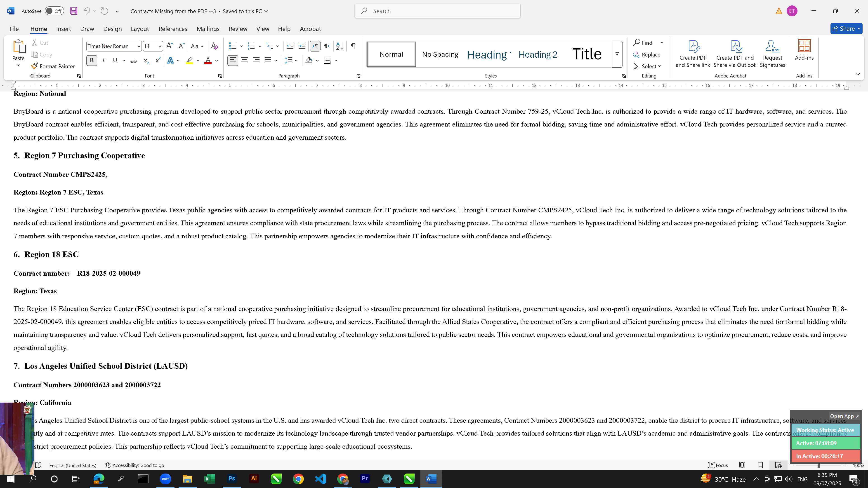Image resolution: width=868 pixels, height=488 pixels.
Task: Click Replace in Editing group
Action: click(647, 54)
